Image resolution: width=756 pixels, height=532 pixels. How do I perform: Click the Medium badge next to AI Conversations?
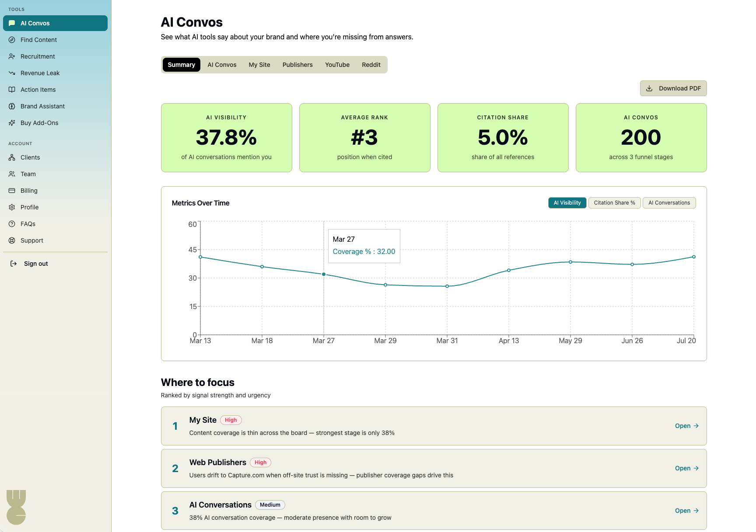(x=270, y=505)
